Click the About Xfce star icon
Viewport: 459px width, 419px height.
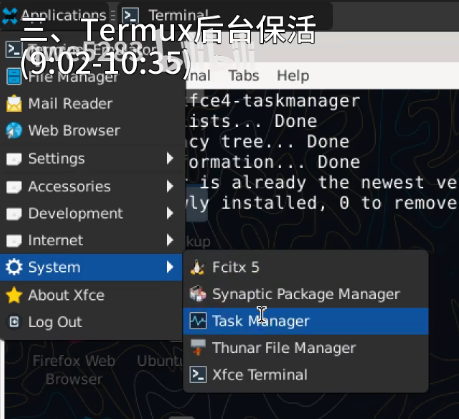click(x=14, y=295)
